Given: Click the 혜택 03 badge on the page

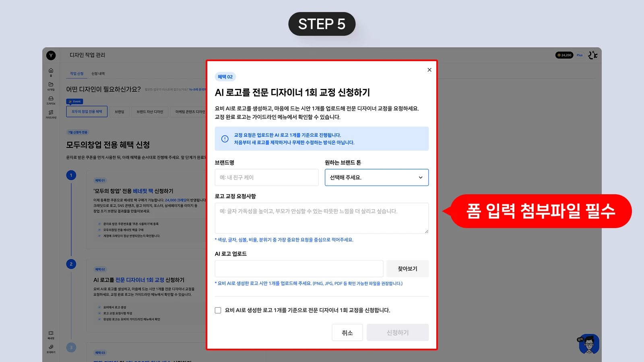Looking at the screenshot, I should [x=100, y=353].
